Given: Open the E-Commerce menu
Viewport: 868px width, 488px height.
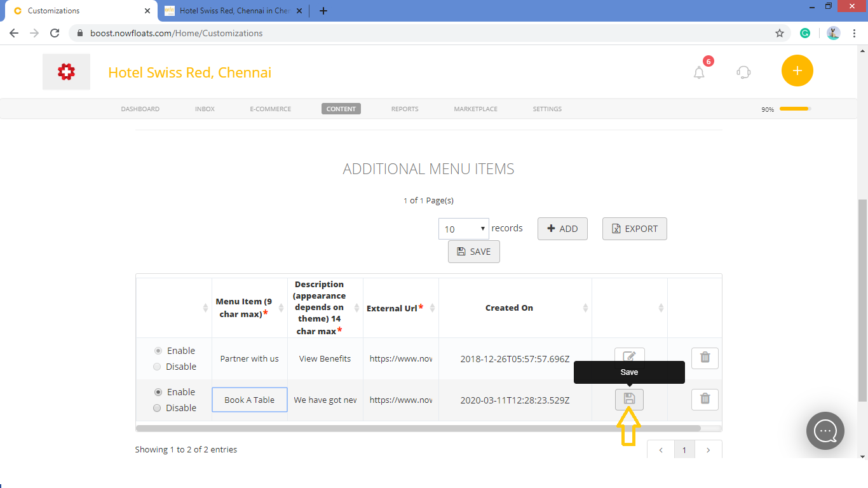Looking at the screenshot, I should coord(270,109).
